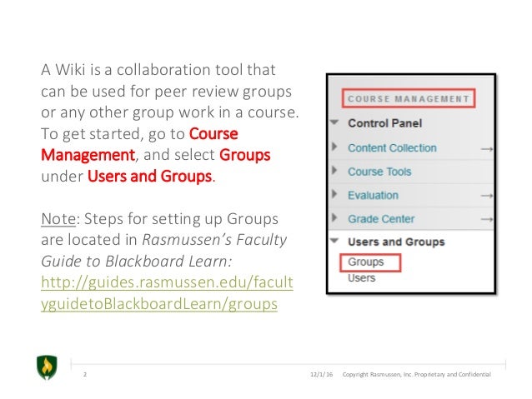This screenshot has width=532, height=399.
Task: Collapse Users and Groups section triangle
Action: tap(334, 241)
